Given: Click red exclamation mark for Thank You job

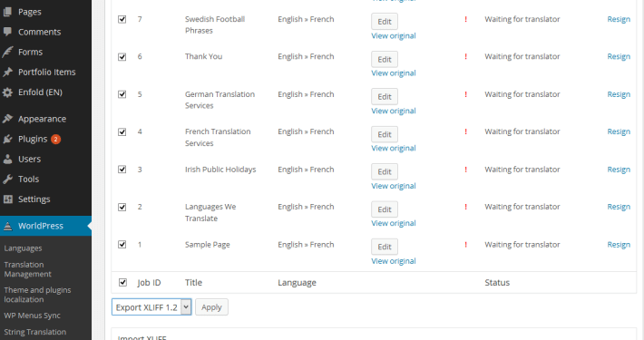Looking at the screenshot, I should [465, 56].
